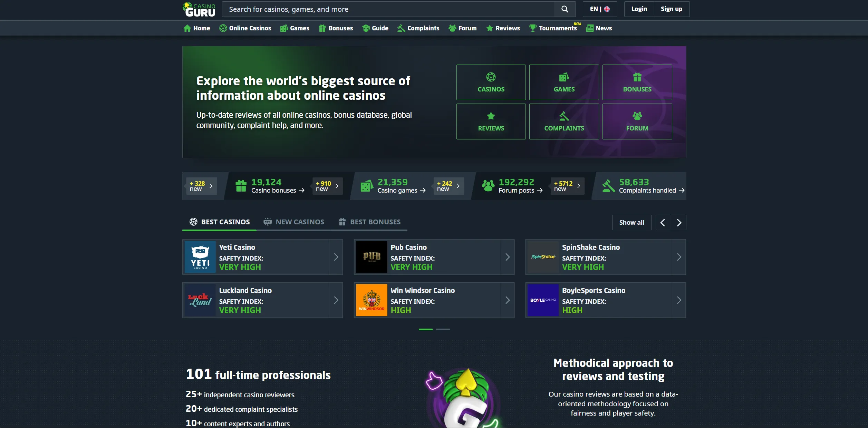The width and height of the screenshot is (868, 428).
Task: Open Reviews in the navigation bar
Action: click(503, 28)
